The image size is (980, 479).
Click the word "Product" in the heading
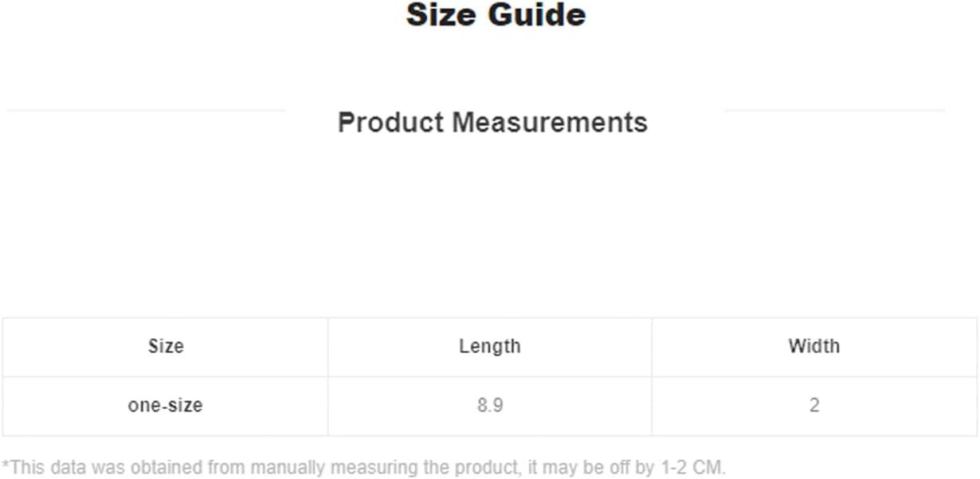pyautogui.click(x=390, y=123)
